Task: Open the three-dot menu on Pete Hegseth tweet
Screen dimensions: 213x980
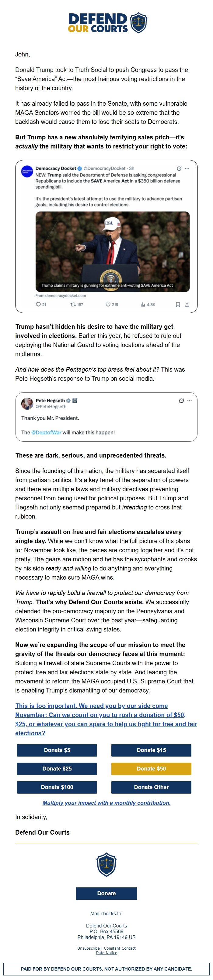Action: 189,401
